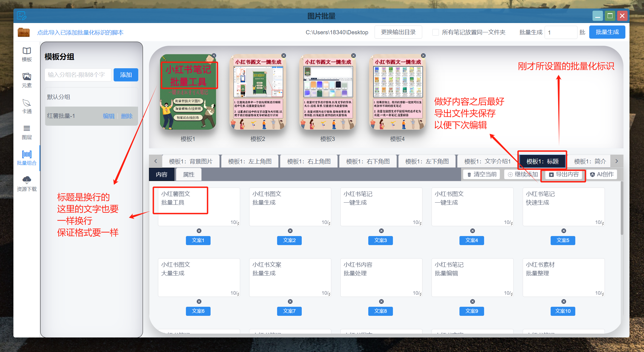644x352 pixels.
Task: Click 编辑 link for 红薯批量-1
Action: pos(108,116)
